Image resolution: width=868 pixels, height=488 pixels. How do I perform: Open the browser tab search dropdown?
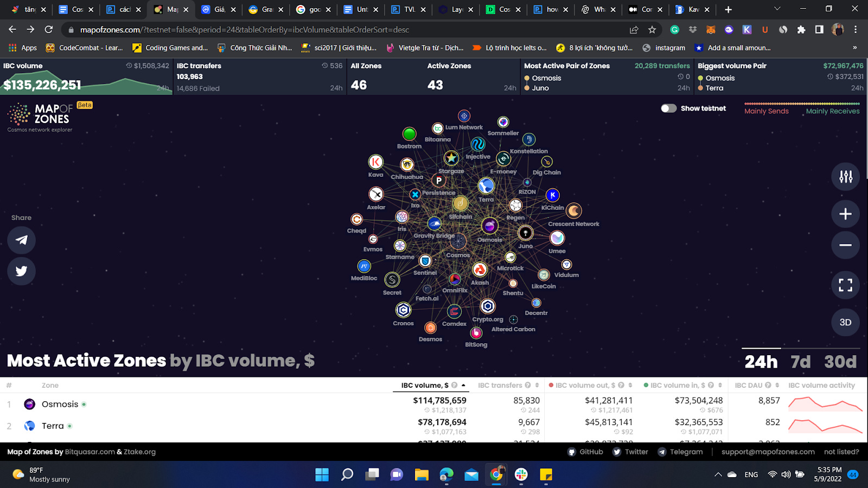tap(777, 9)
